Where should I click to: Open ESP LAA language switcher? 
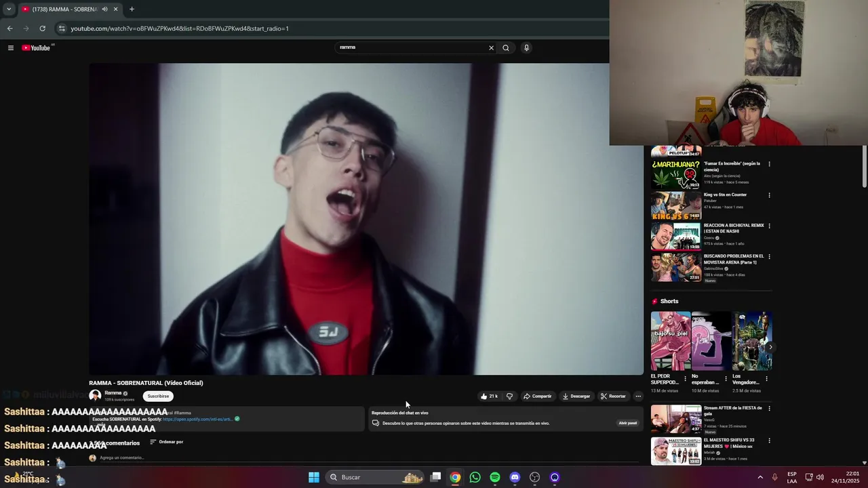pos(792,477)
